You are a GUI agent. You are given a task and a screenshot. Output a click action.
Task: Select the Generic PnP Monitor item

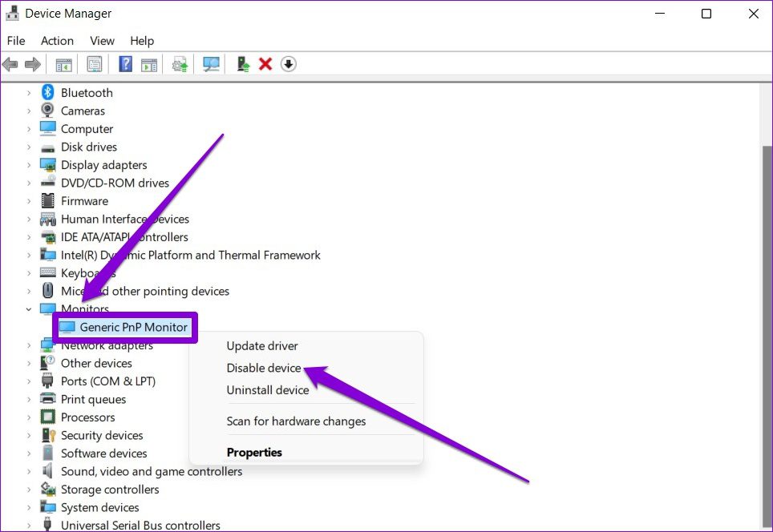pos(133,327)
